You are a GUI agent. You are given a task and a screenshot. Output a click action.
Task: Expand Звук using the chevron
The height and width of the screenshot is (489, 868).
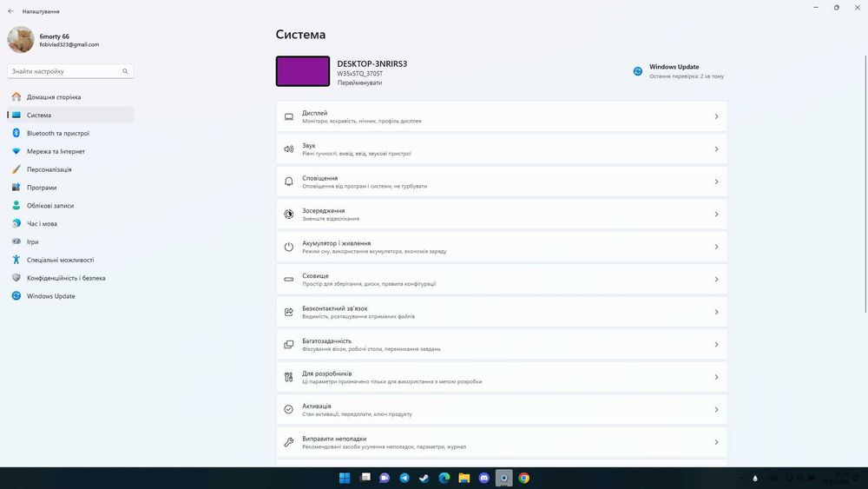[716, 149]
